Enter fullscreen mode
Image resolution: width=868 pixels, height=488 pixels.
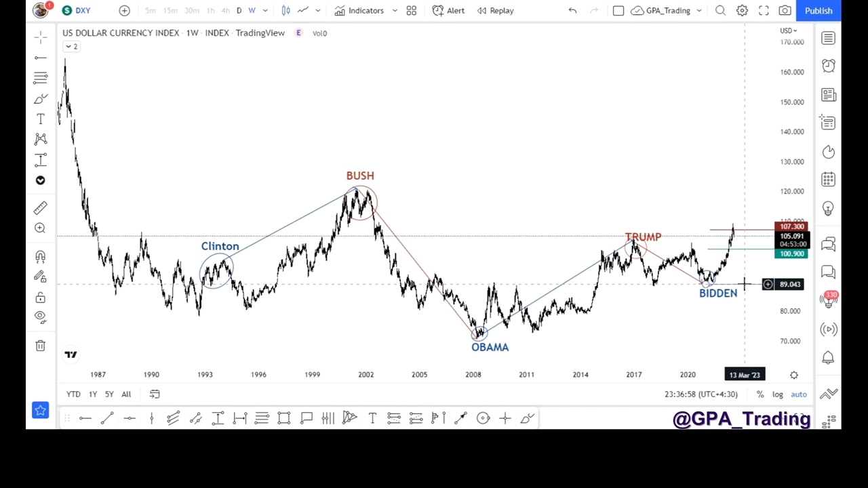click(764, 11)
